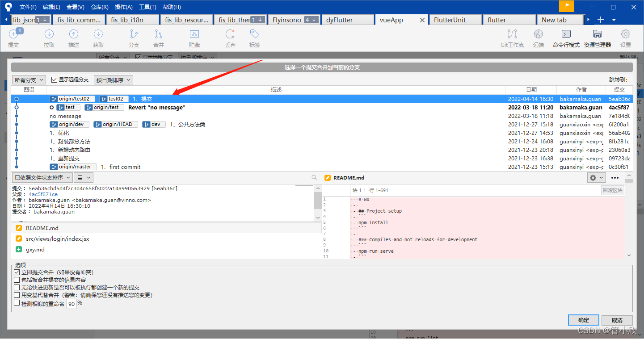Enable 包括被合并提交的信息内容 checkbox
This screenshot has height=339, width=644.
pos(17,280)
